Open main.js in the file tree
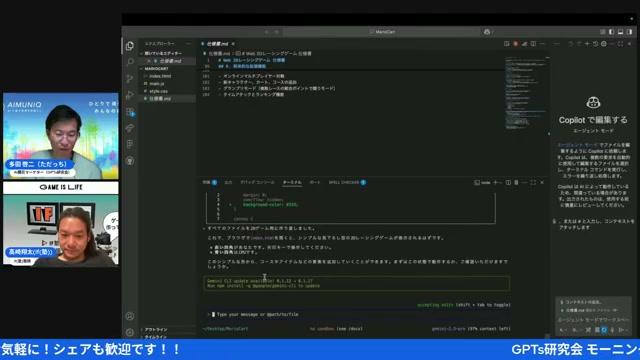Image resolution: width=640 pixels, height=360 pixels. coord(157,83)
